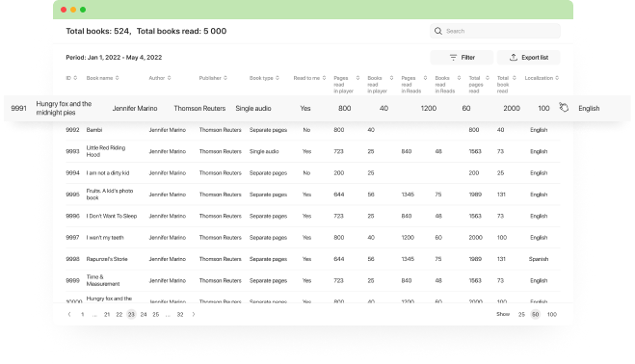This screenshot has height=364, width=635.
Task: Click No in the Bambi row
Action: (x=306, y=130)
